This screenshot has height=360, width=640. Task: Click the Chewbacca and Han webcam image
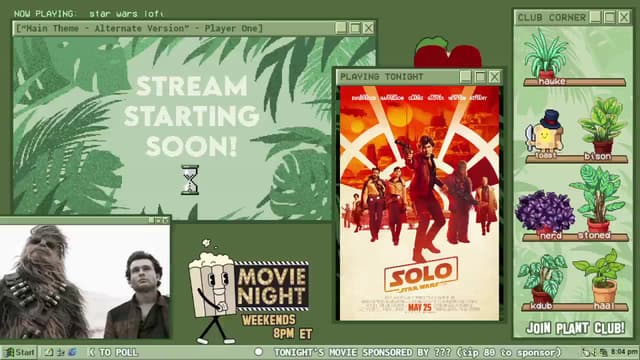pyautogui.click(x=85, y=281)
